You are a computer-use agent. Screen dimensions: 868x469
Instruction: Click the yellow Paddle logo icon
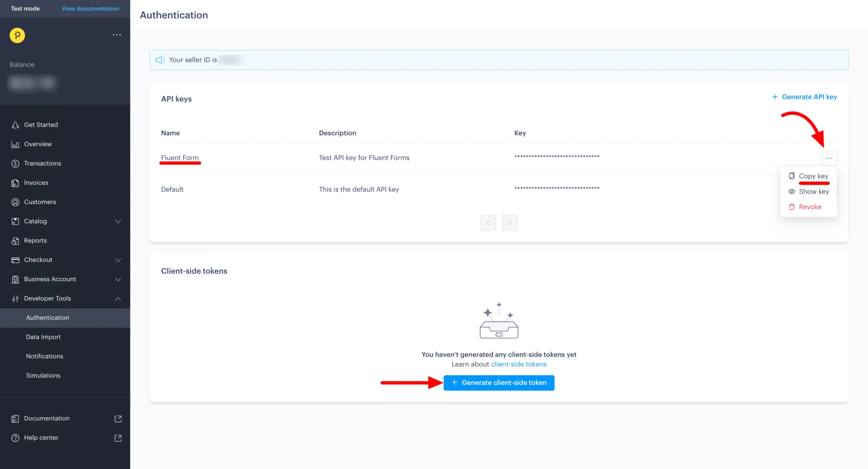(x=17, y=35)
